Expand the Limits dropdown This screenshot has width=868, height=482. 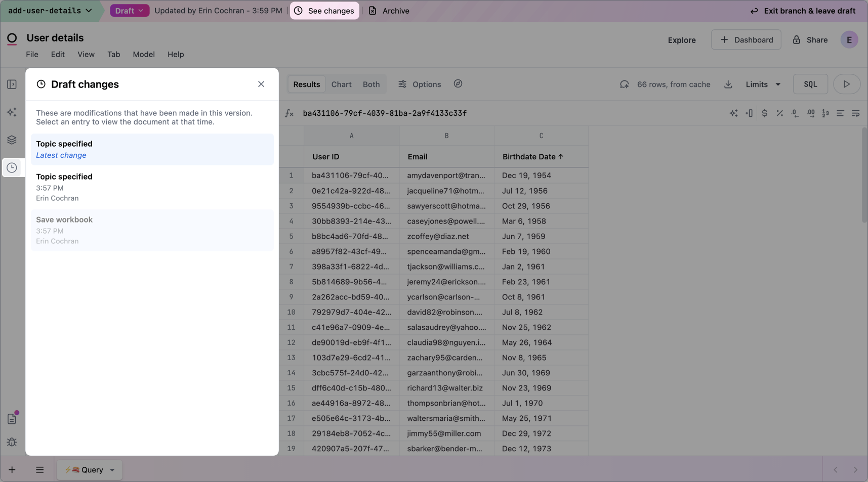[763, 84]
